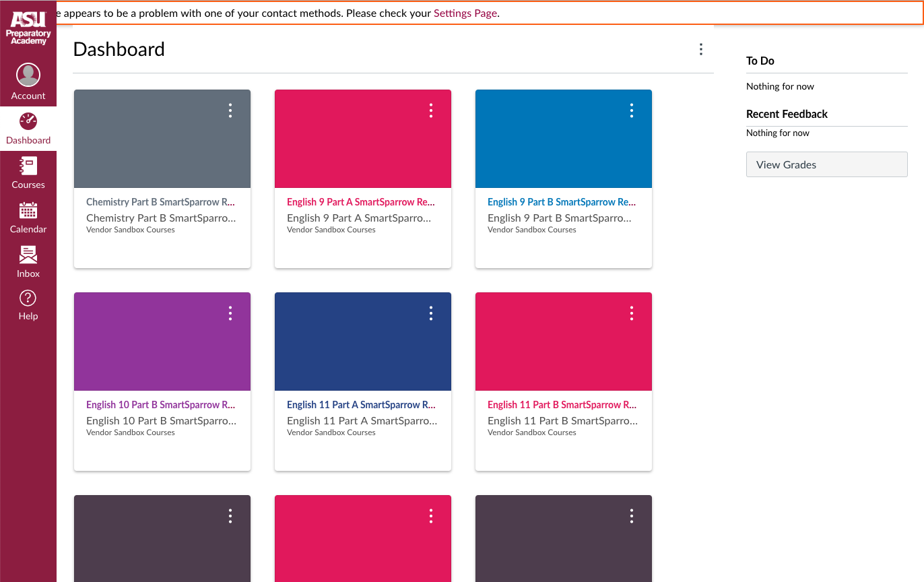Image resolution: width=924 pixels, height=582 pixels.
Task: Open options for English 9 Part A card
Action: pos(431,110)
